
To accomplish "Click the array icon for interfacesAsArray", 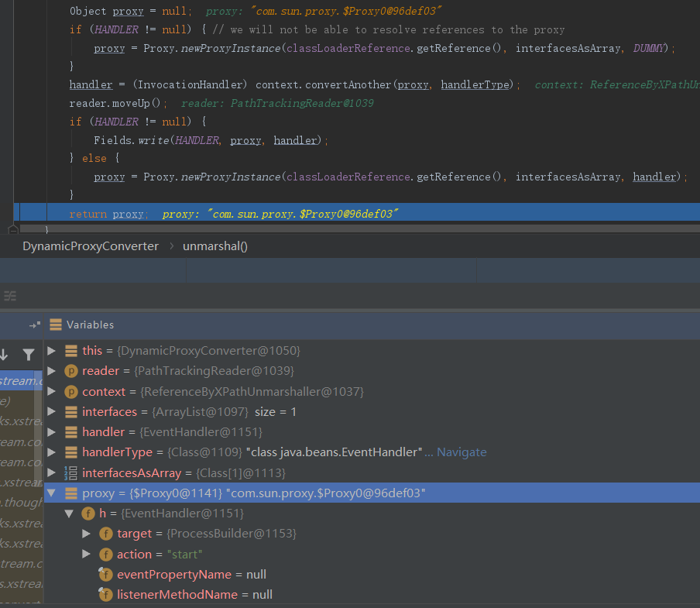I will tap(71, 472).
